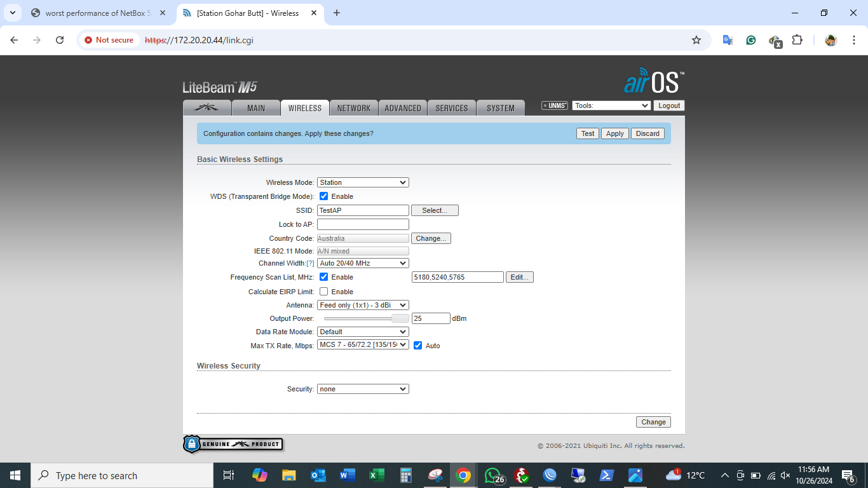Toggle Frequency Scan List Enable checkbox
The width and height of the screenshot is (868, 488).
(x=324, y=277)
